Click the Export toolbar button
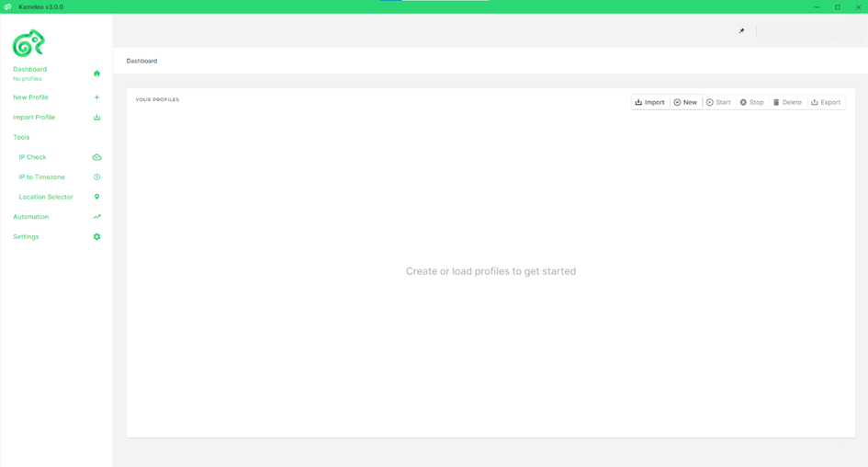Viewport: 868px width, 467px height. click(826, 102)
